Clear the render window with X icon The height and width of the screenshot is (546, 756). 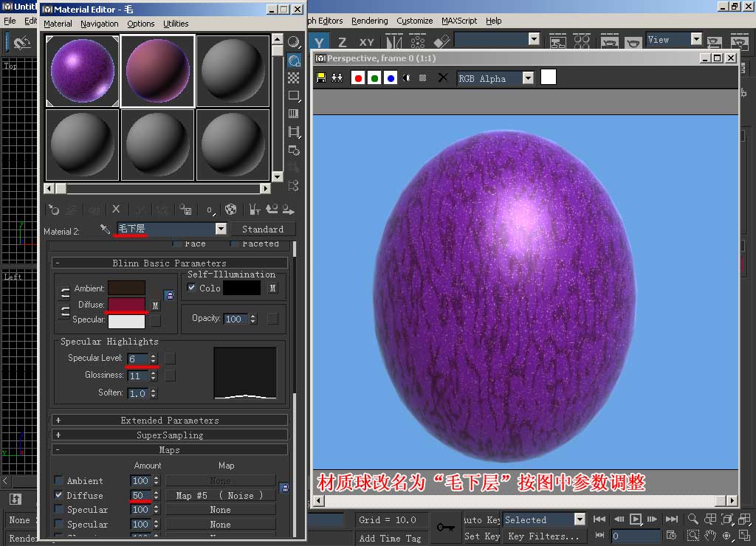coord(443,77)
